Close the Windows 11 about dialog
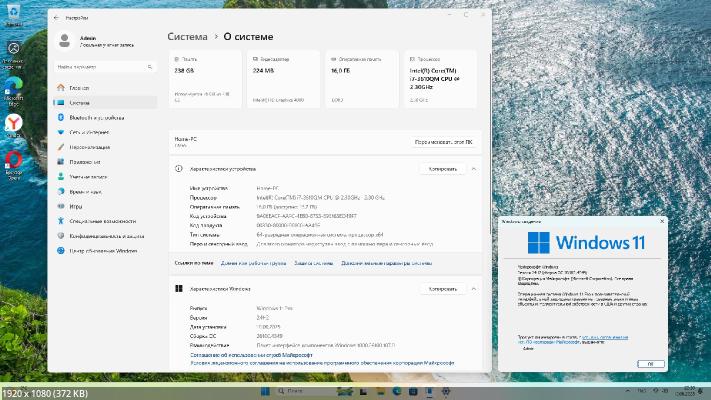 (x=662, y=221)
